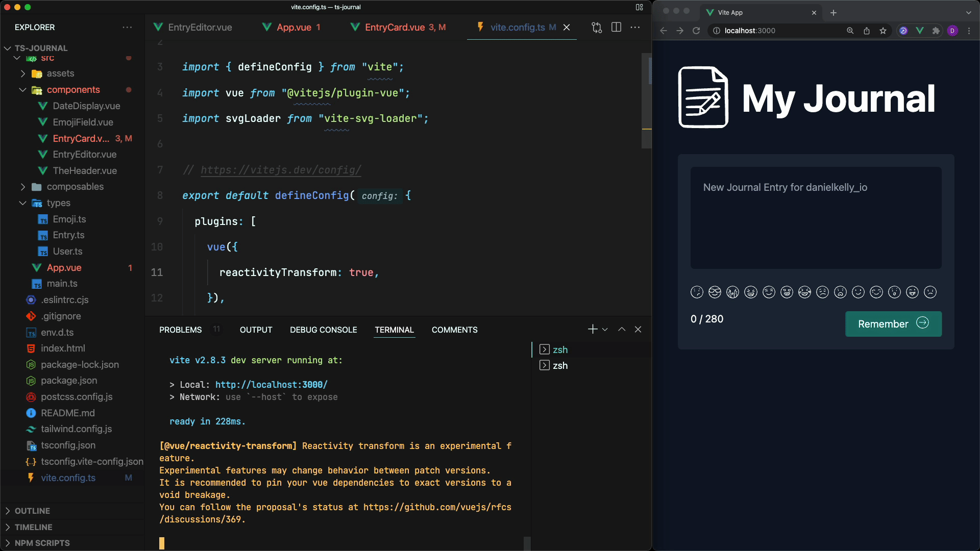Create a new terminal with the plus icon
980x551 pixels.
(x=593, y=330)
